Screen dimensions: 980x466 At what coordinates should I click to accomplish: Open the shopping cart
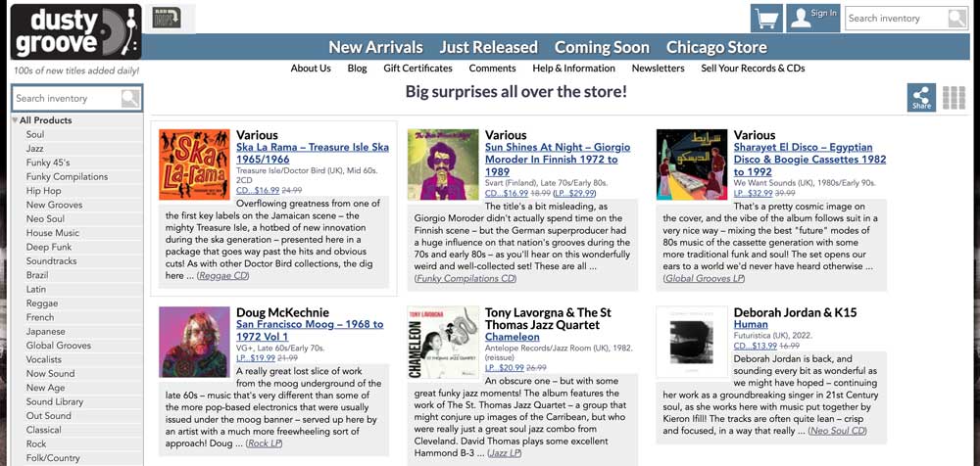(766, 19)
